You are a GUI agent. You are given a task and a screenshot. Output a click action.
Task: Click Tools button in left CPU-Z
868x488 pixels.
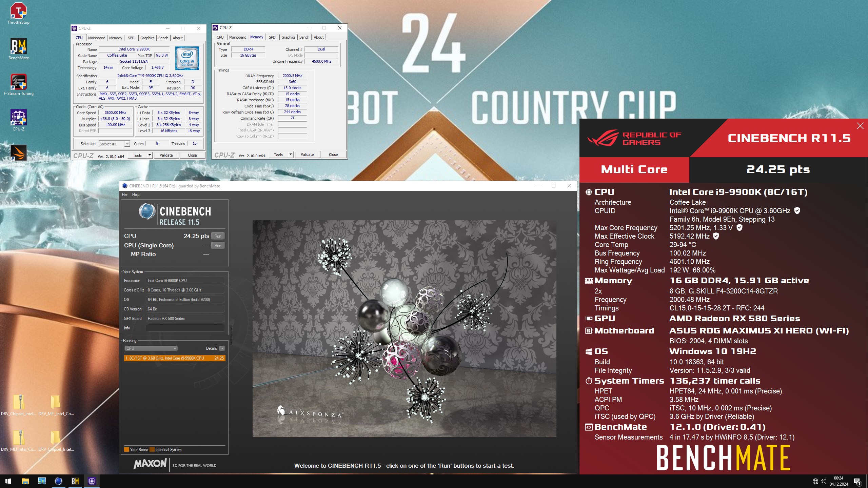(137, 155)
